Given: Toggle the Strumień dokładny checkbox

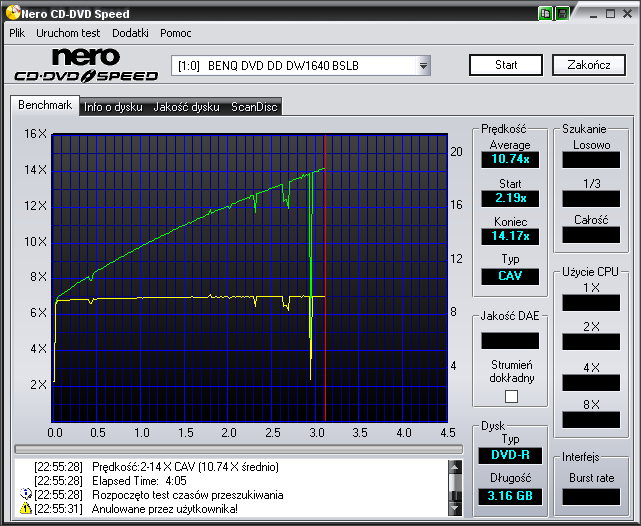Looking at the screenshot, I should tap(511, 396).
